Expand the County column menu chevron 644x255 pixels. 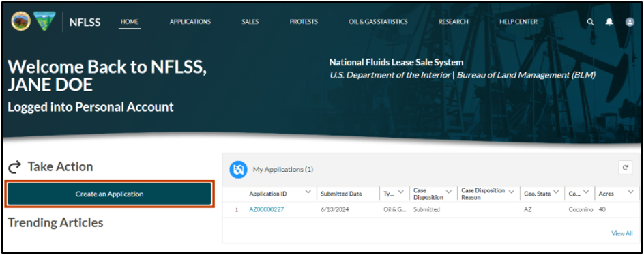pos(586,192)
